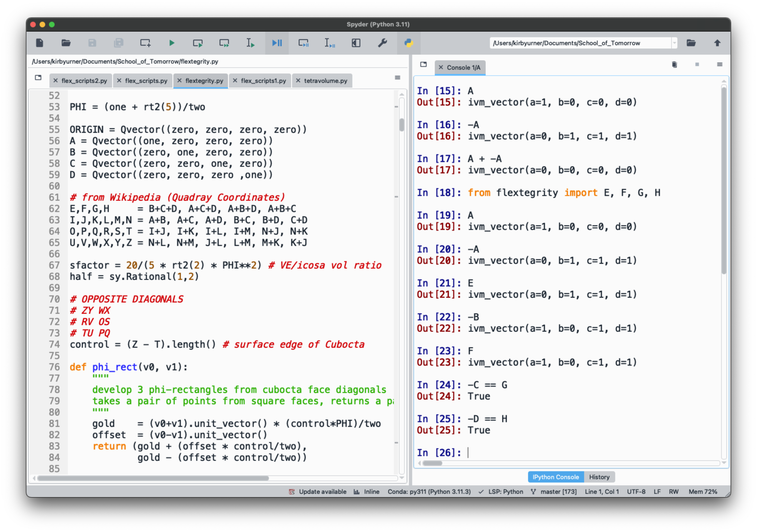Open PYTHONPATH manager Python icon
Screen dimensions: 757x532
tap(409, 43)
